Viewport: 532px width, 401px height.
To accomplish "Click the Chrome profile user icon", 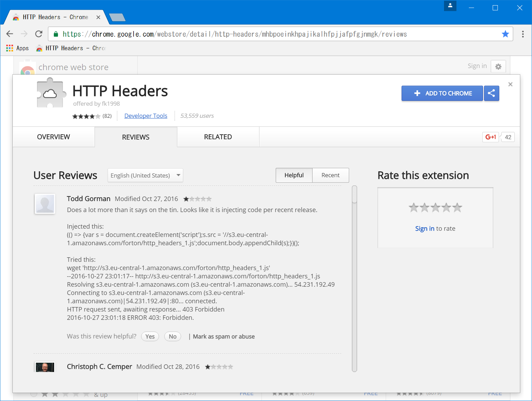I will [x=450, y=6].
